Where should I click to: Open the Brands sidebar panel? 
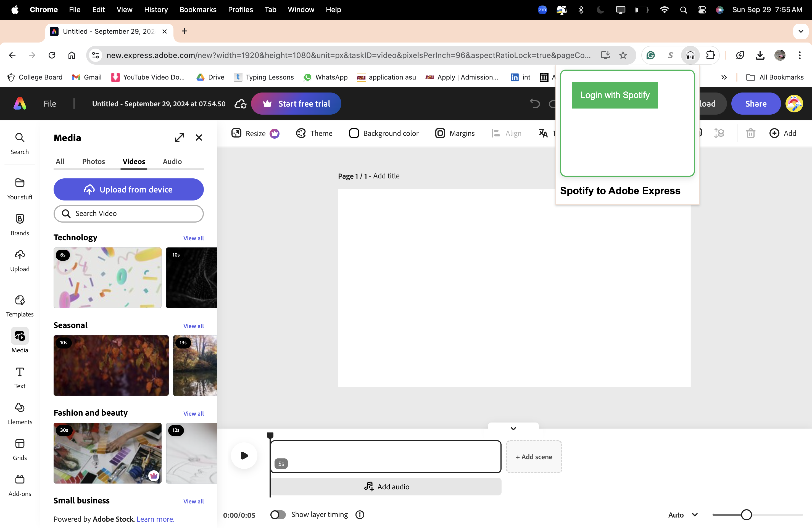coord(20,219)
